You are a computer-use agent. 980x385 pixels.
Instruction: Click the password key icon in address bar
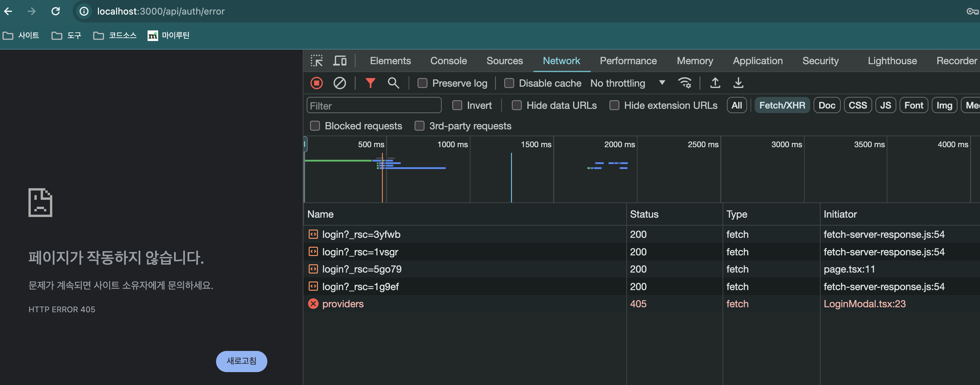972,12
